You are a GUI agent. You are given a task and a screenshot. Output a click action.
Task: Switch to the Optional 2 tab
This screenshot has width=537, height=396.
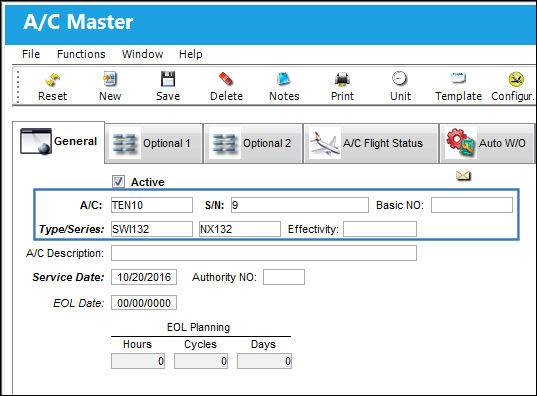(253, 143)
